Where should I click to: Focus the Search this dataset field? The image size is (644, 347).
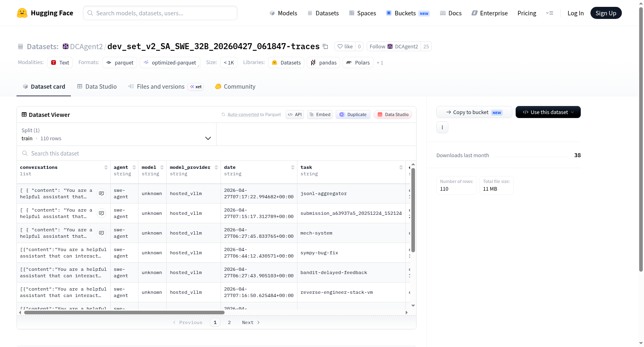click(x=217, y=153)
